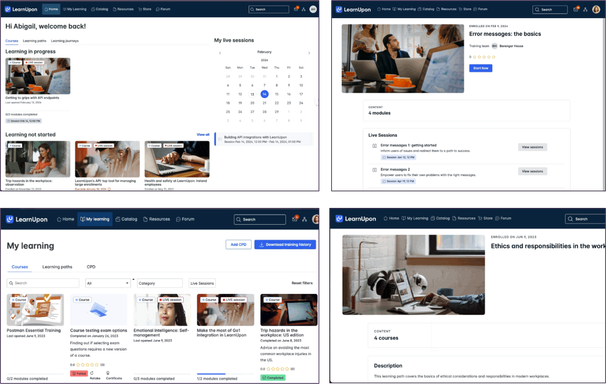606x384 pixels.
Task: Click search box in the Error messages screenshot navbar
Action: coord(550,10)
